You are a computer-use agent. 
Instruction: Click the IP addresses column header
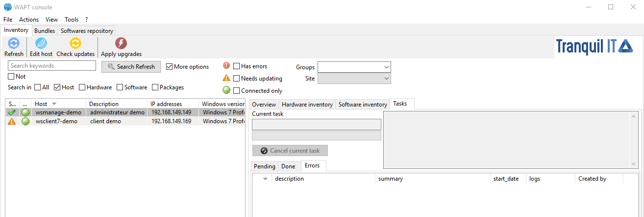click(173, 104)
